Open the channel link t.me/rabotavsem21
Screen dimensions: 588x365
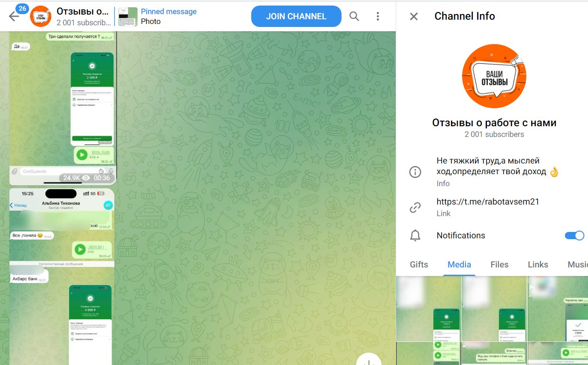(x=488, y=202)
